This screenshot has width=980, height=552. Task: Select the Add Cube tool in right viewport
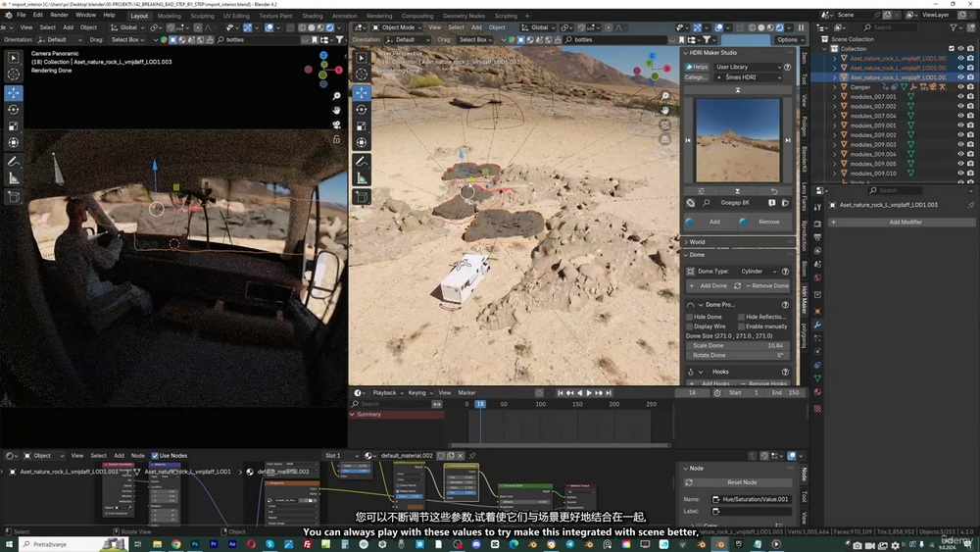362,197
